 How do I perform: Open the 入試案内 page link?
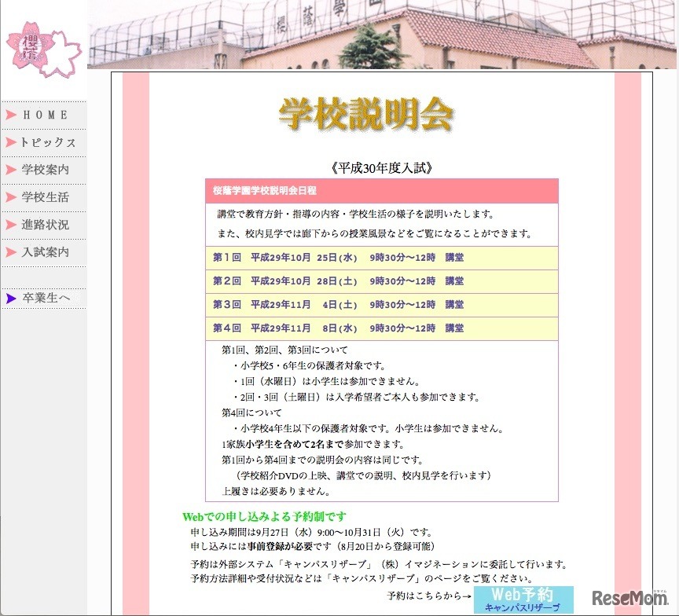(47, 252)
